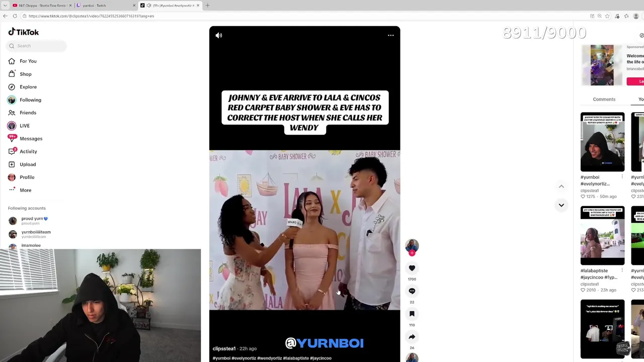Switch to the Comments tab

[x=604, y=100]
